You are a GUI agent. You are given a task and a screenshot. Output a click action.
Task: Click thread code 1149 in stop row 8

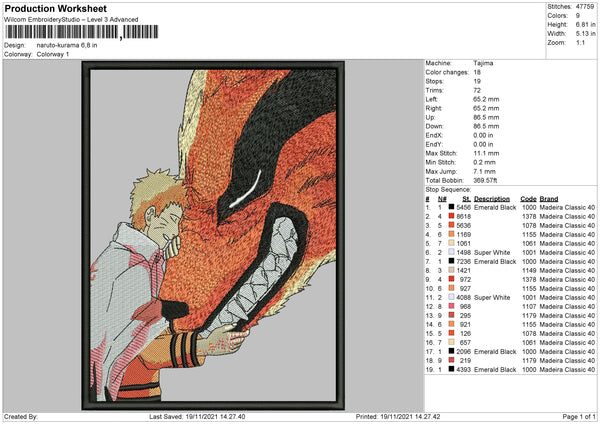(x=529, y=270)
